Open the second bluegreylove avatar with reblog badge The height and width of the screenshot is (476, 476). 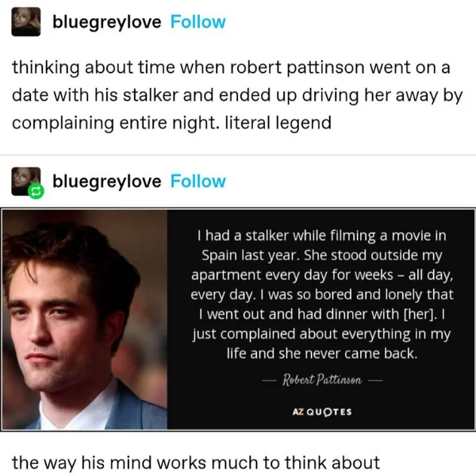tap(26, 182)
